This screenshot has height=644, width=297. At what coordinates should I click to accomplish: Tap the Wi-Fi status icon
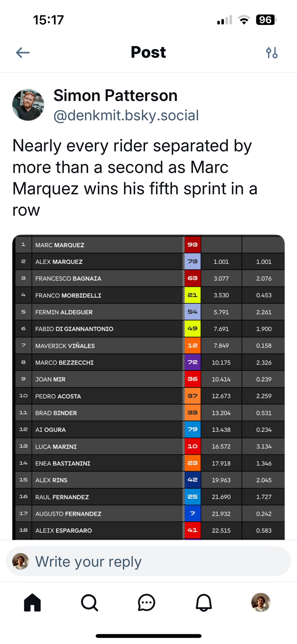(244, 20)
